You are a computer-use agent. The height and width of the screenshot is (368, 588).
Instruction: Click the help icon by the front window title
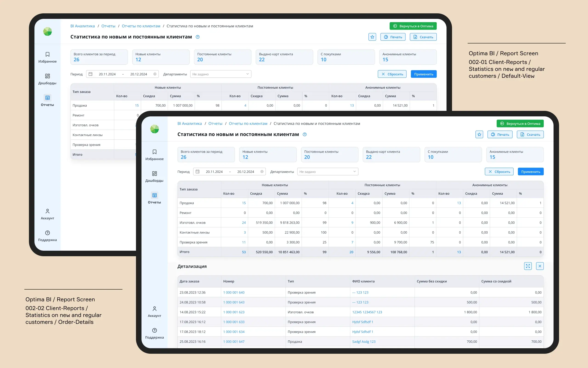point(305,134)
